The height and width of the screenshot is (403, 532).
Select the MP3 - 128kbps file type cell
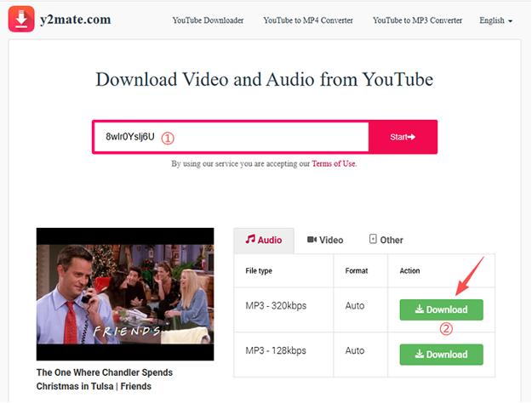(275, 351)
